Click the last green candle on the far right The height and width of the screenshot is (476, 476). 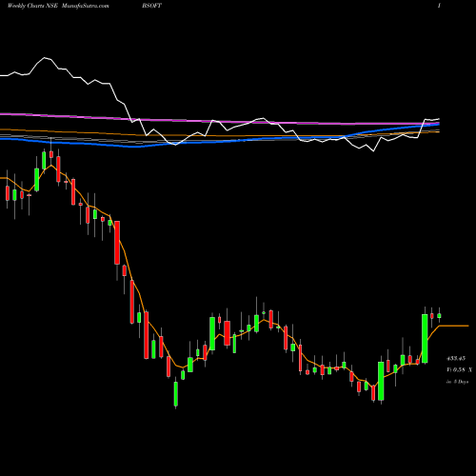[439, 315]
